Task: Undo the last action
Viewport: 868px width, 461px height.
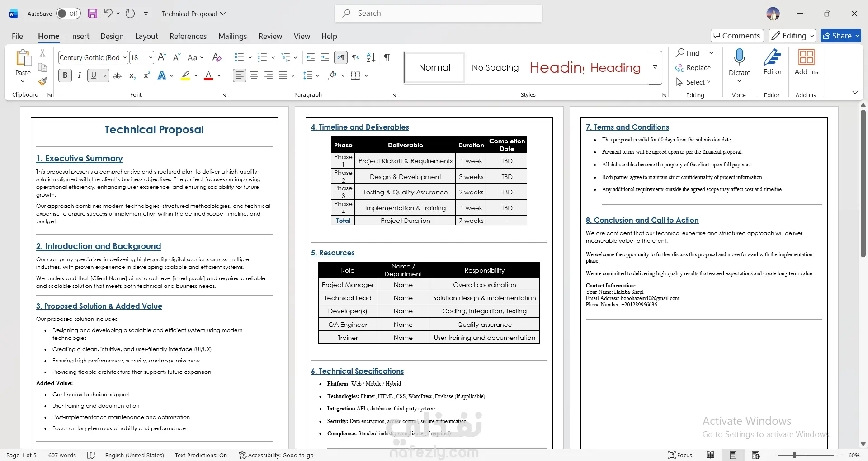Action: click(x=108, y=14)
